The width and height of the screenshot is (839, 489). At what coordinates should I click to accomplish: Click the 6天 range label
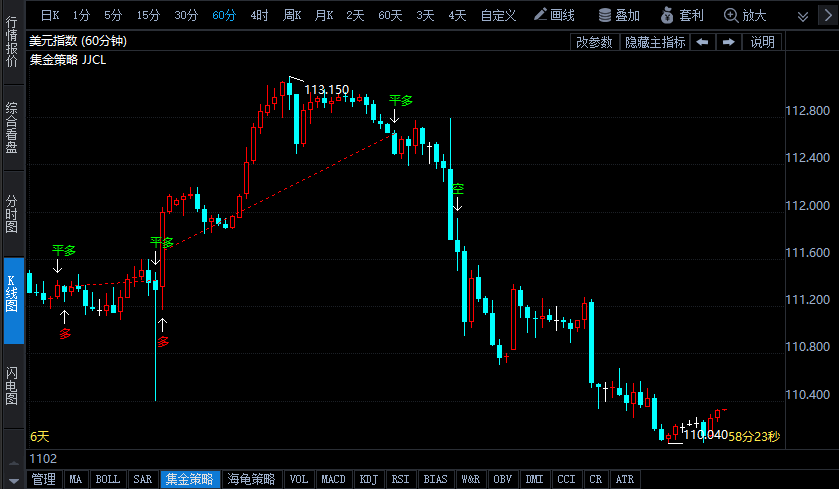click(40, 437)
